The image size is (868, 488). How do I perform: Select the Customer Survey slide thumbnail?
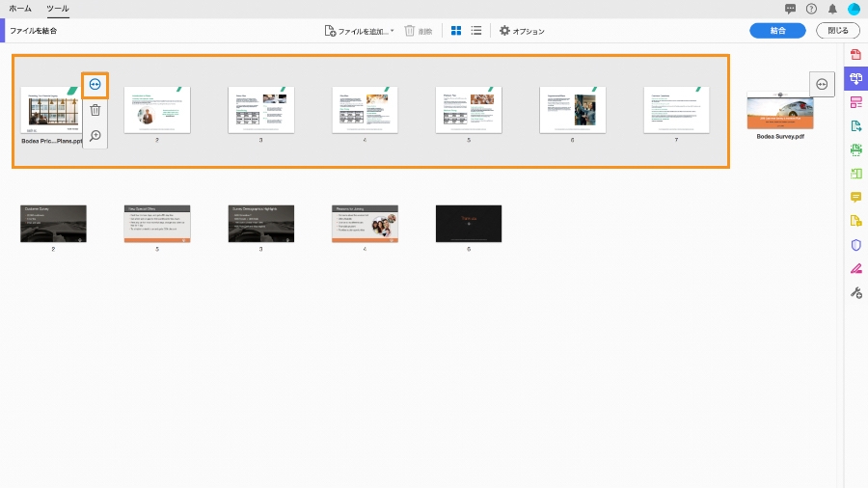click(53, 224)
